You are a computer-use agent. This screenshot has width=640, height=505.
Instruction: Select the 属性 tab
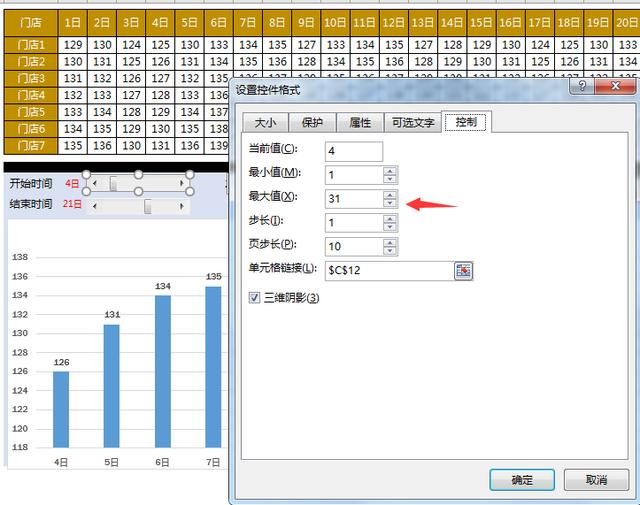(360, 123)
